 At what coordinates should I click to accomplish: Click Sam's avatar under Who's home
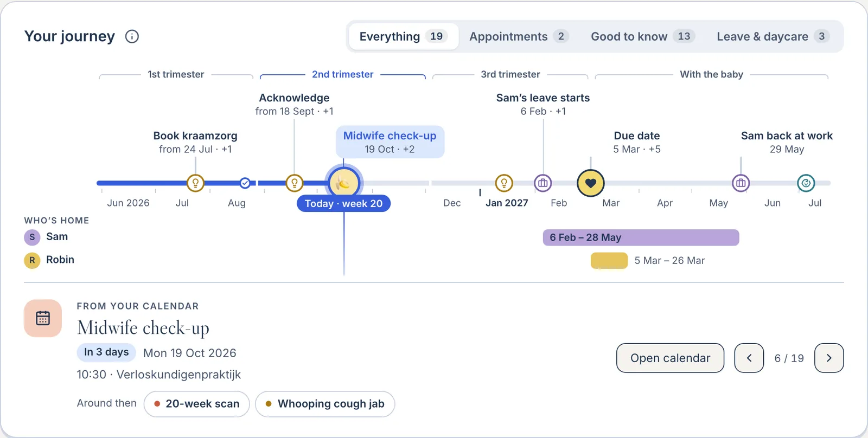[32, 237]
